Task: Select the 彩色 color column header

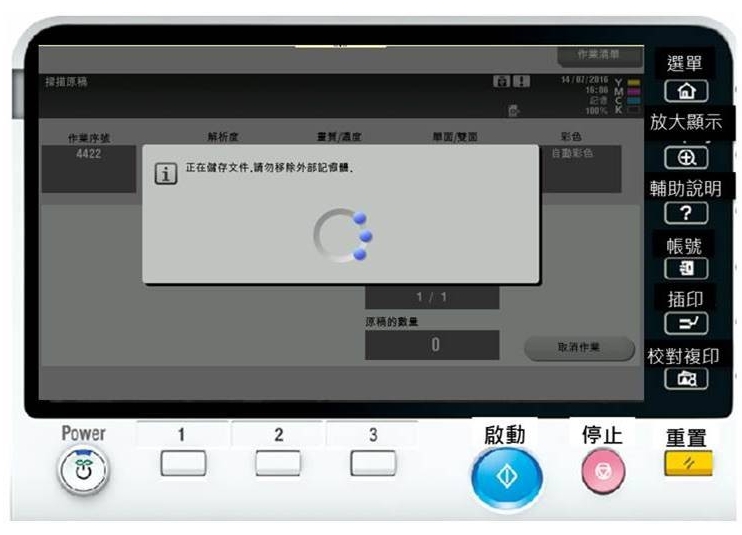Action: 571,137
